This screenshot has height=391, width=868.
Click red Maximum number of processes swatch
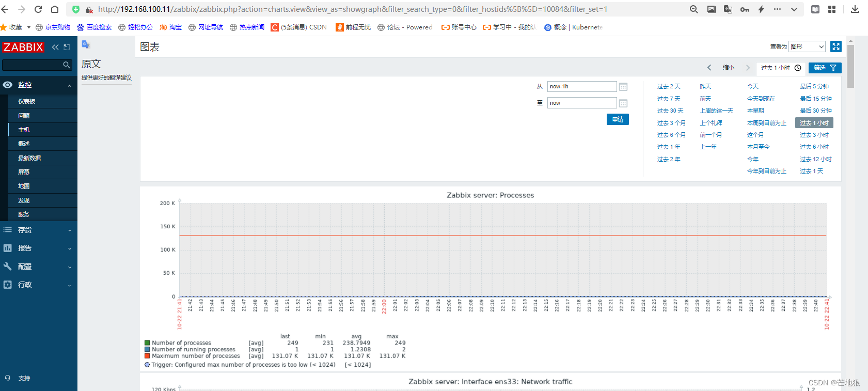[147, 356]
